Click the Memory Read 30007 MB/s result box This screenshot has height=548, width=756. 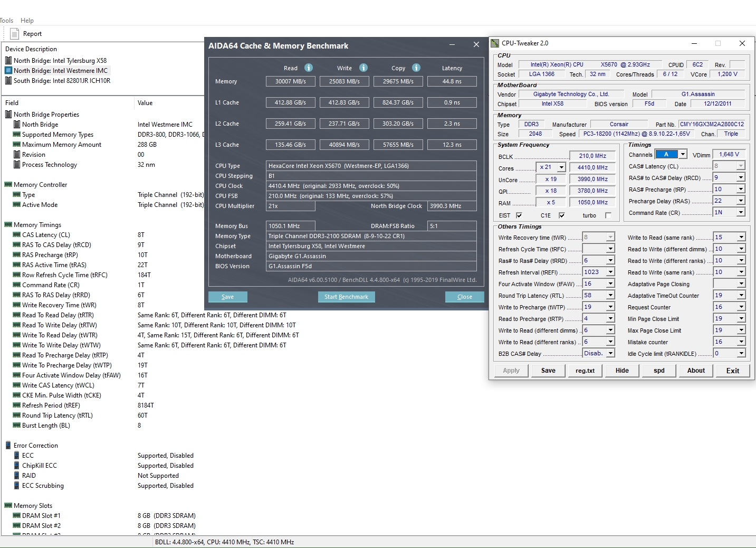point(291,81)
